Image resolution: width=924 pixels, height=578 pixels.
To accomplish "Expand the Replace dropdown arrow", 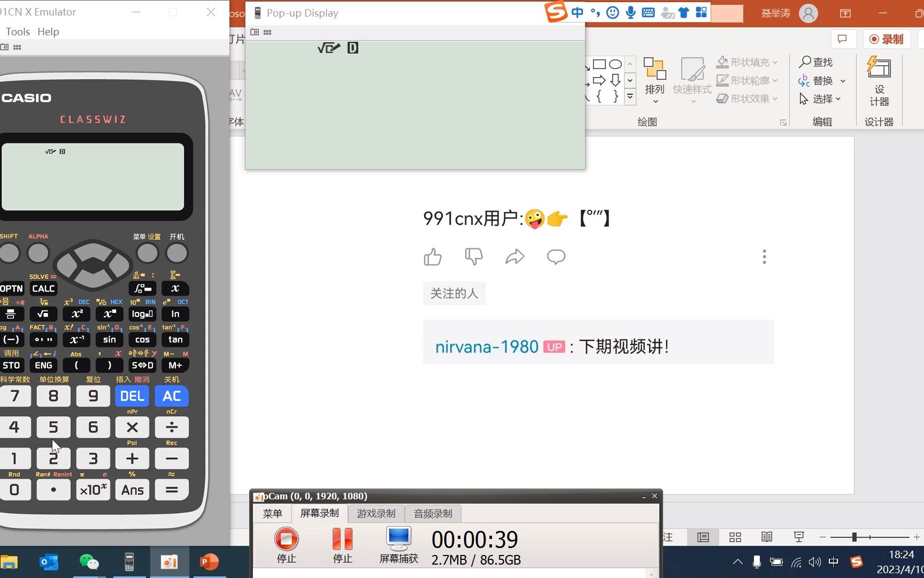I will [843, 81].
